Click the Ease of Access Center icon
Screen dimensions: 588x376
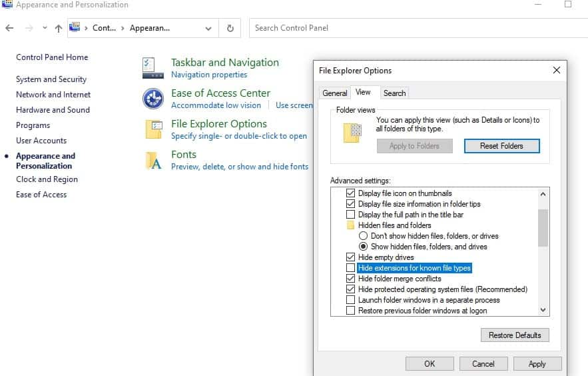[152, 98]
